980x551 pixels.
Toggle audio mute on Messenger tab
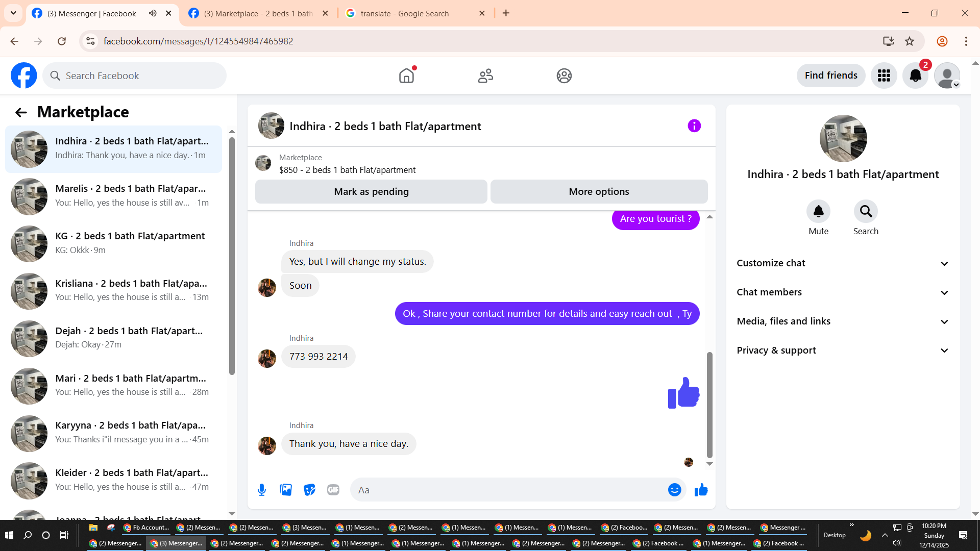click(x=153, y=13)
